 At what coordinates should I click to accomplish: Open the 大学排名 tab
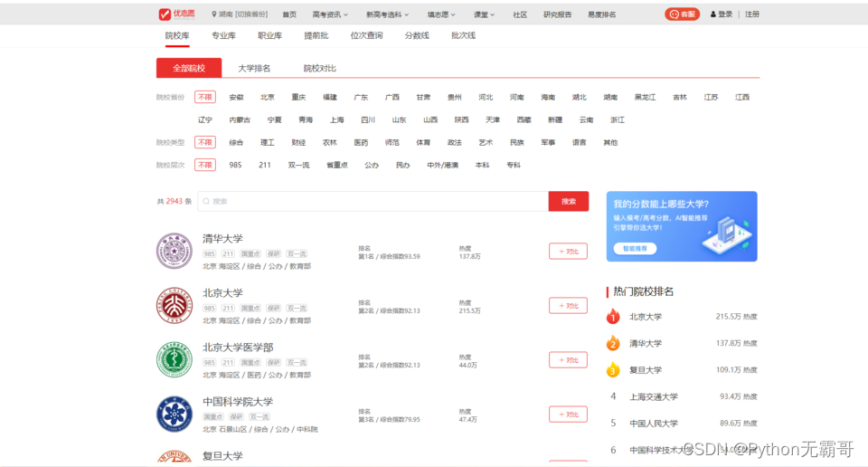click(254, 68)
